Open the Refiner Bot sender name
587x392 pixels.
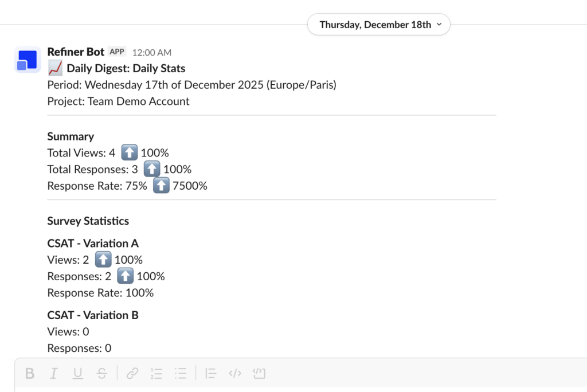point(76,52)
